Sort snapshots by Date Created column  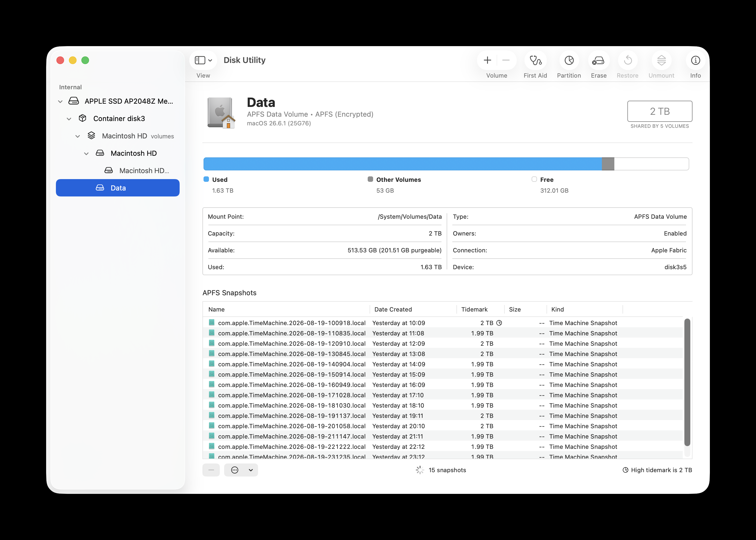pos(413,309)
